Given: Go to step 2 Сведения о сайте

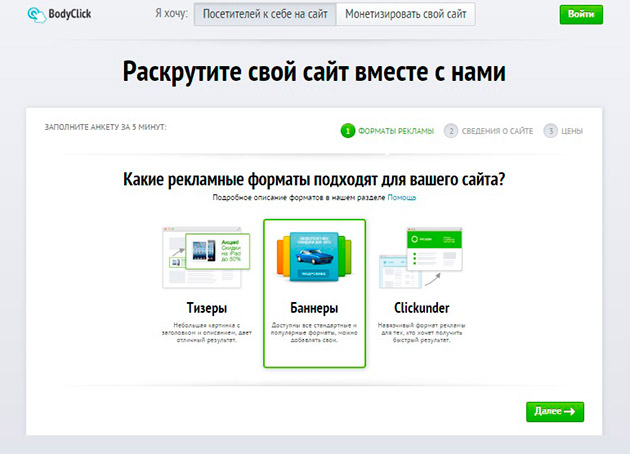Looking at the screenshot, I should click(489, 131).
